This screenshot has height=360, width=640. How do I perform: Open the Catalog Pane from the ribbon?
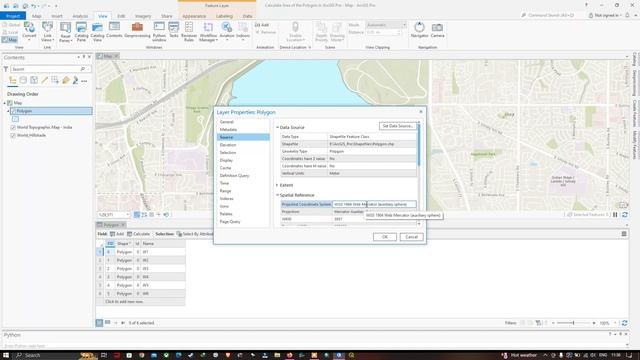tap(81, 32)
